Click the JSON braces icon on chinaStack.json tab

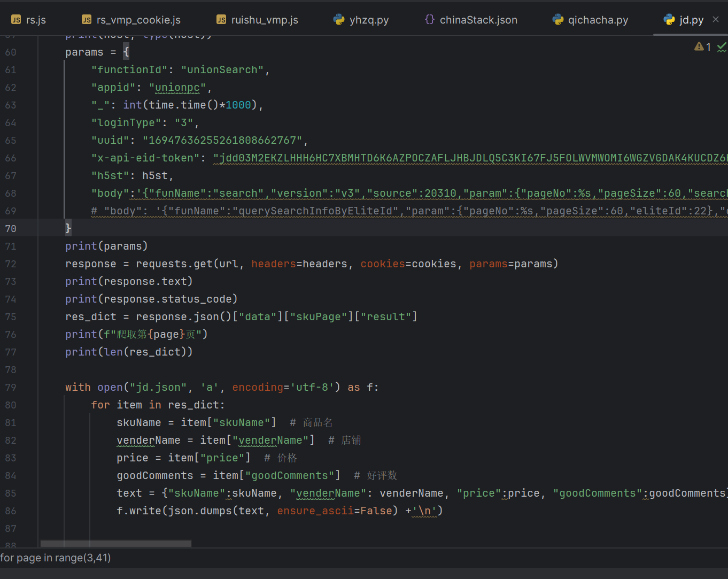point(430,20)
